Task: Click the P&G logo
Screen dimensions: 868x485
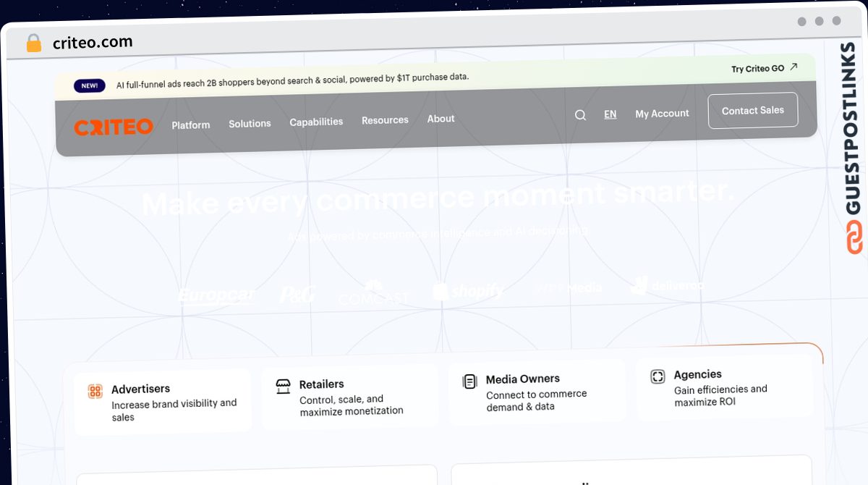Action: 297,294
